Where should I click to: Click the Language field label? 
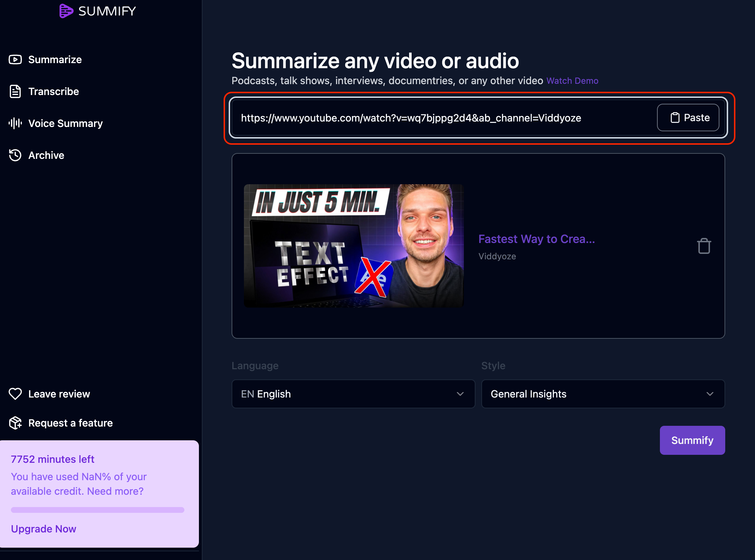pos(255,366)
